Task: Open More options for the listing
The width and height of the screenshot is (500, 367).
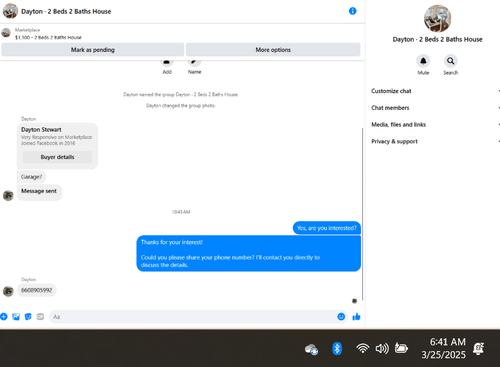Action: (x=273, y=50)
